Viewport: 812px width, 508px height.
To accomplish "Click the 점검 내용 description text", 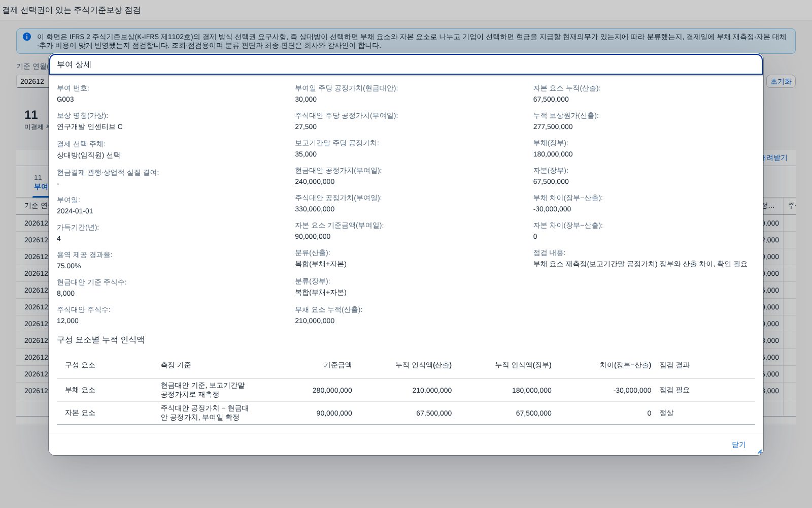I will pyautogui.click(x=640, y=264).
